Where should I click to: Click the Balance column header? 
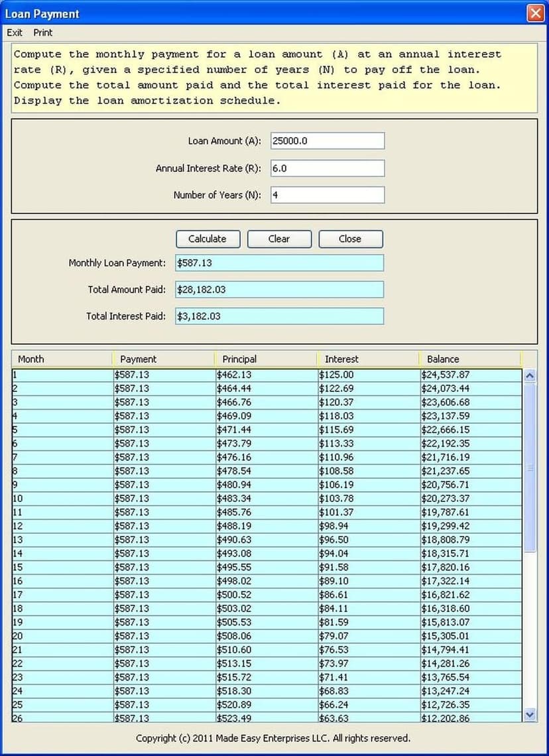click(x=471, y=359)
